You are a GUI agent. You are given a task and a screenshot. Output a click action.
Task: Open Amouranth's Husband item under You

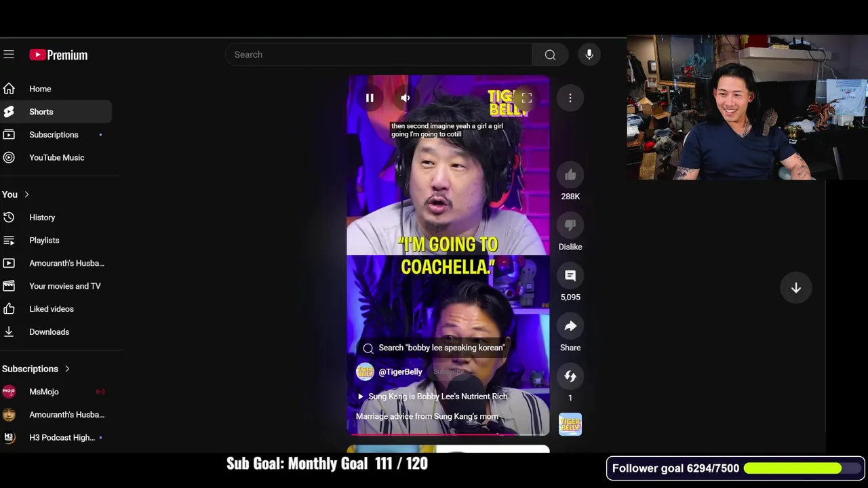point(56,264)
